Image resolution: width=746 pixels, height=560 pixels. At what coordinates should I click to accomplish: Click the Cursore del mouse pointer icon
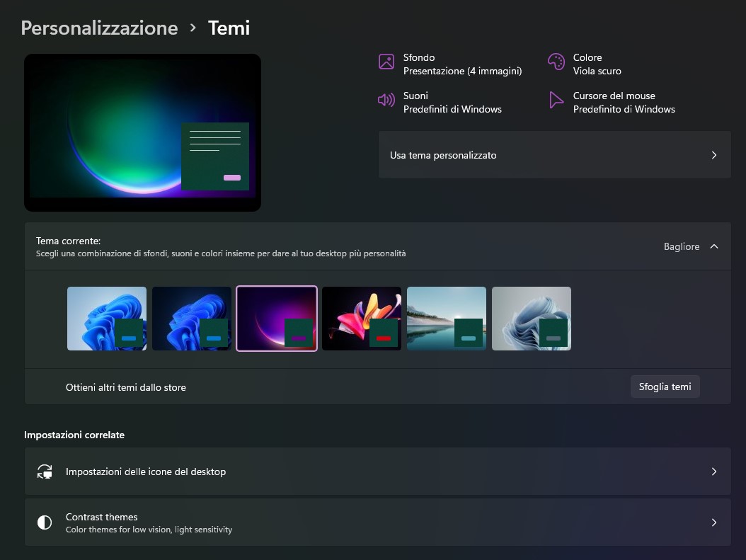[556, 100]
